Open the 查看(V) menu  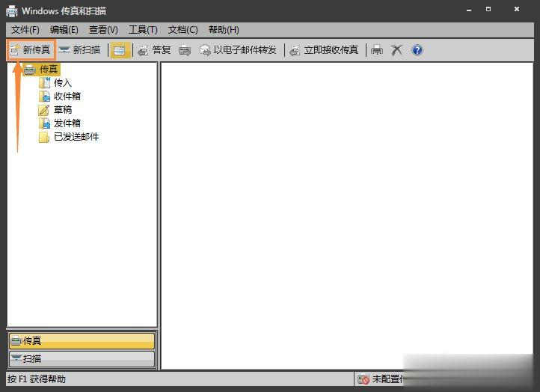tap(103, 30)
